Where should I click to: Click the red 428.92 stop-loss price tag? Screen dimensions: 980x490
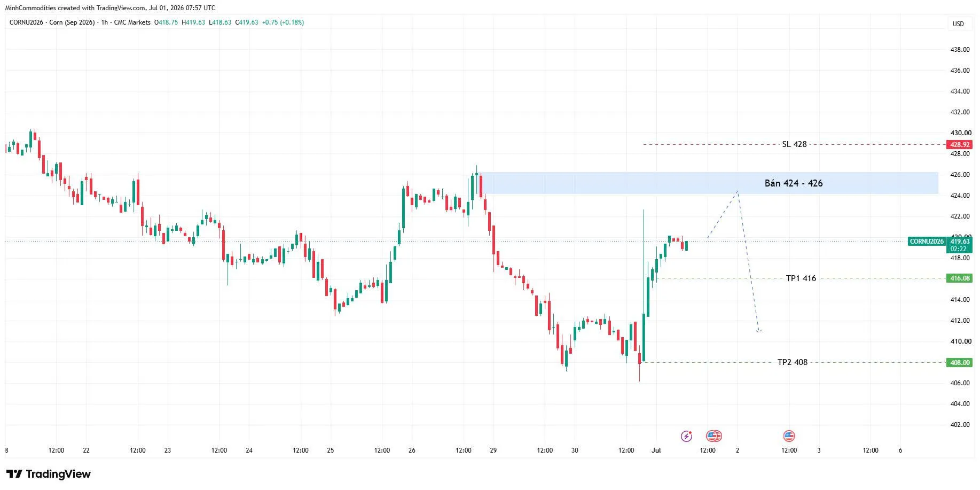point(960,145)
